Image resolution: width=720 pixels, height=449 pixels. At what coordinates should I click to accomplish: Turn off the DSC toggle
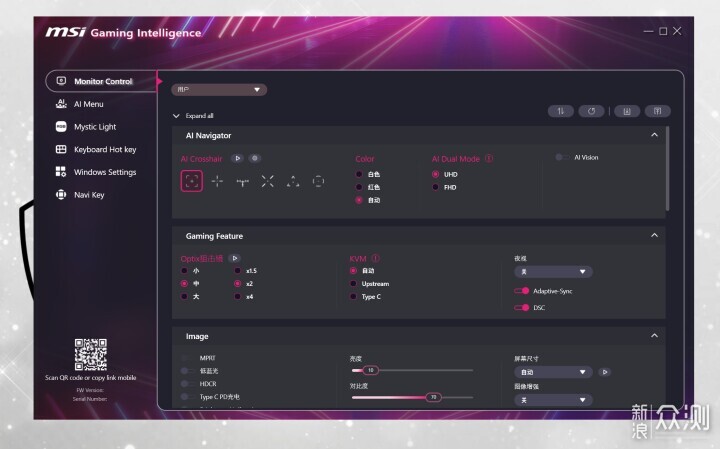(522, 308)
